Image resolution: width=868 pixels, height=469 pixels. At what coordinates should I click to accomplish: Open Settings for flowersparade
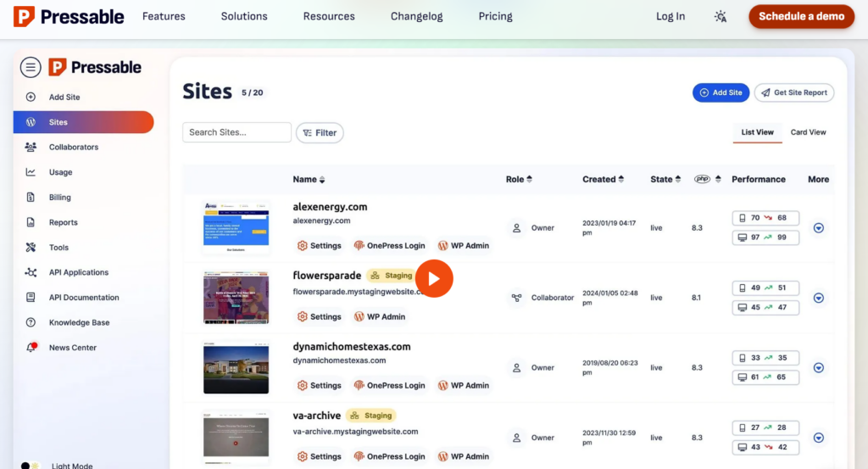(x=320, y=316)
